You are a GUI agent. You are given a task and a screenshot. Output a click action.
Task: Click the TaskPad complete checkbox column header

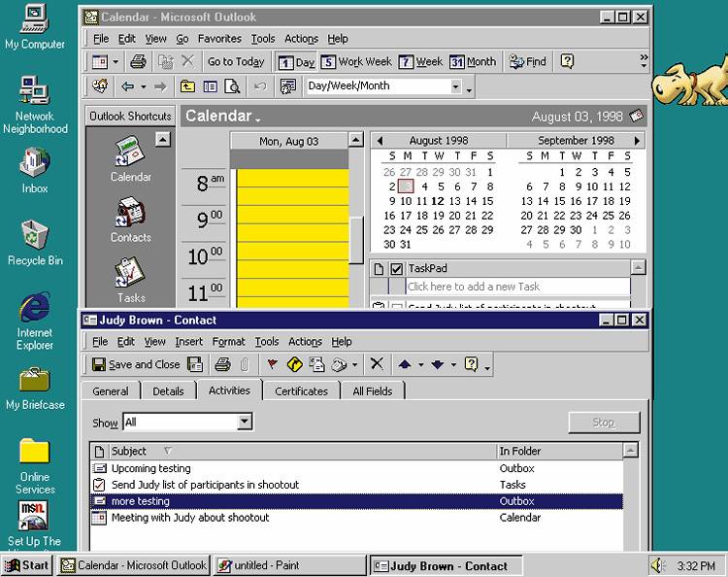coord(396,268)
